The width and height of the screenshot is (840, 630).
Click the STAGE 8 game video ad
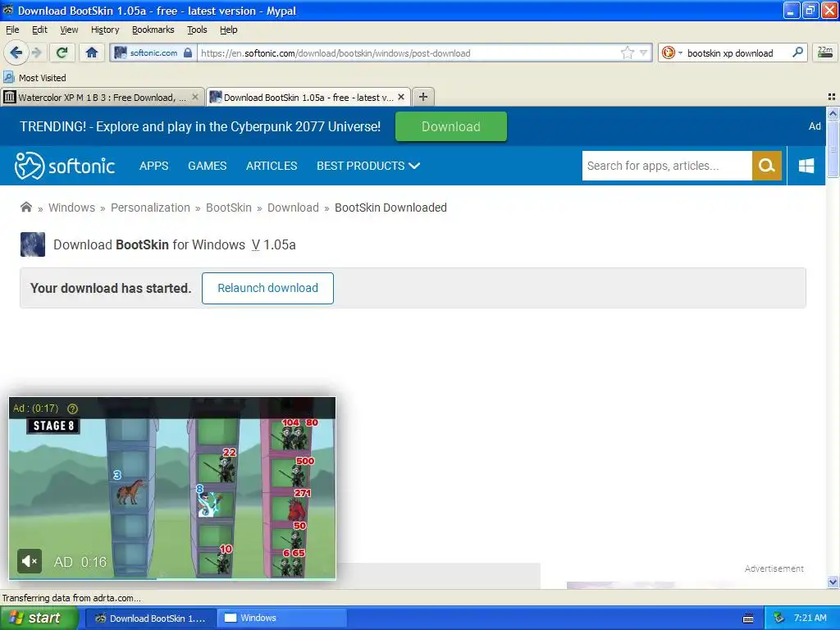coord(172,488)
